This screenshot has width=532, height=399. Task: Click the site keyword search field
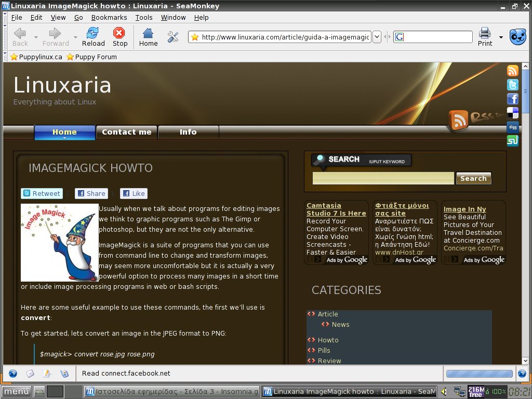[x=383, y=179]
